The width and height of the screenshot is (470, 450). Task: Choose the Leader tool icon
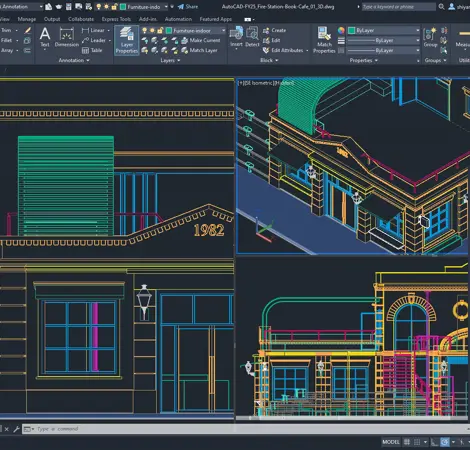pos(85,40)
